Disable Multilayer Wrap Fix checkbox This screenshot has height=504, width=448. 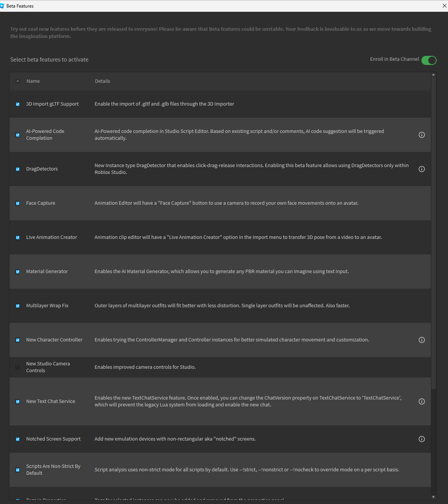click(17, 306)
